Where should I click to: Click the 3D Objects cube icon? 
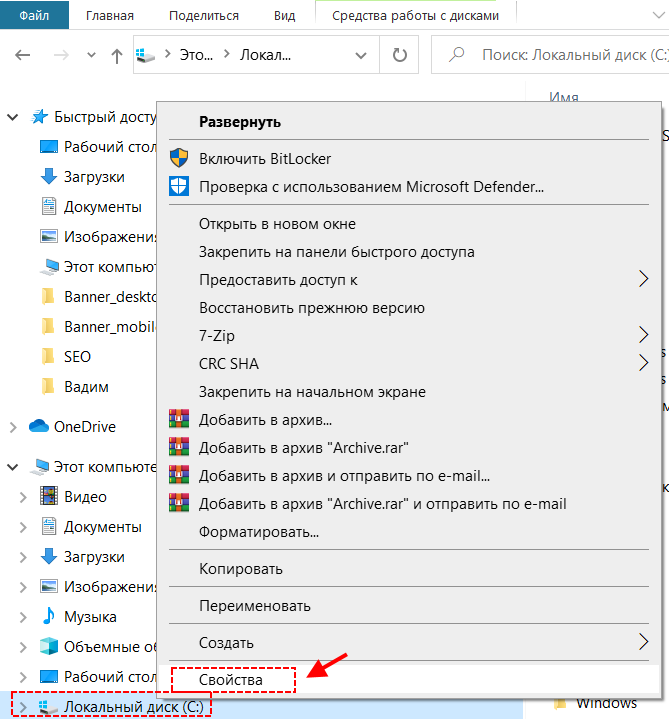point(49,646)
